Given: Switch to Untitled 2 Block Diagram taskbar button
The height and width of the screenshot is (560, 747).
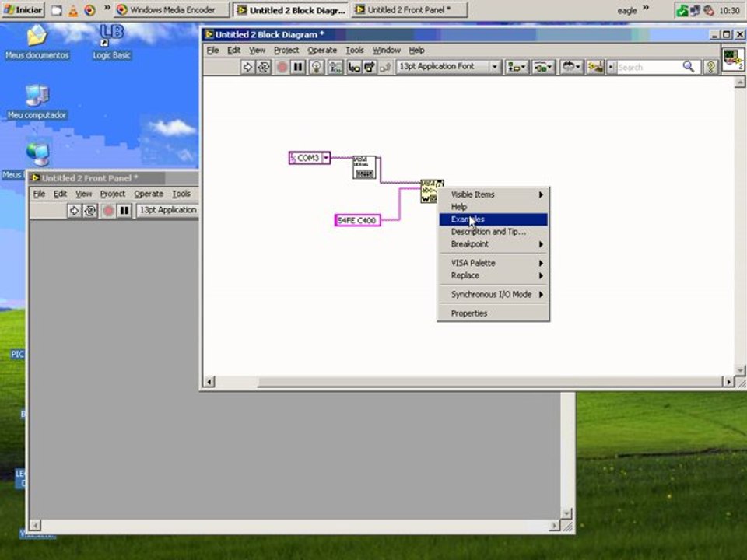Looking at the screenshot, I should point(291,9).
